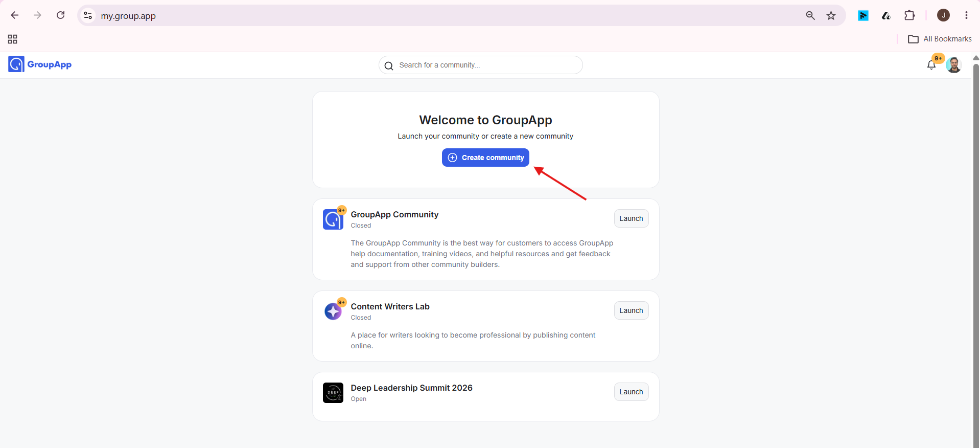
Task: Open the user profile photo menu
Action: point(953,65)
